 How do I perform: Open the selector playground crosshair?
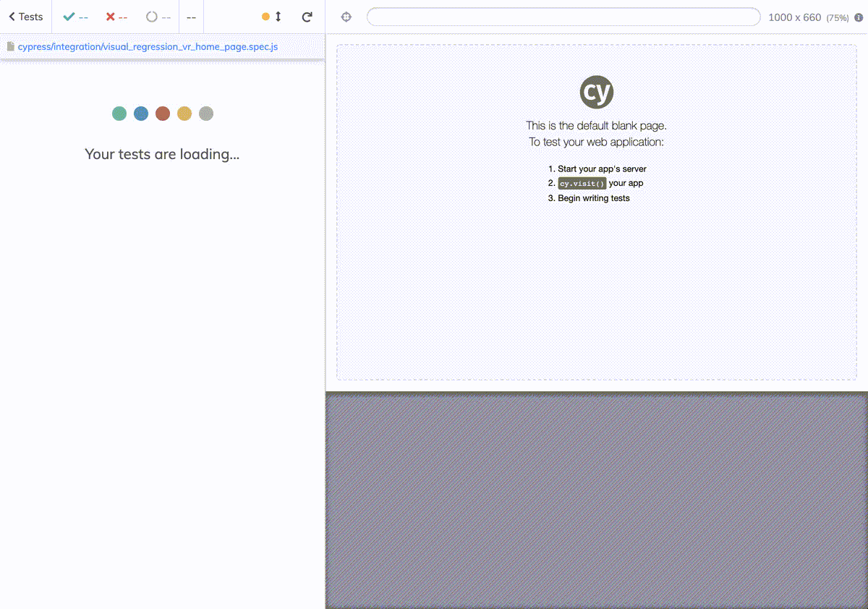tap(346, 17)
